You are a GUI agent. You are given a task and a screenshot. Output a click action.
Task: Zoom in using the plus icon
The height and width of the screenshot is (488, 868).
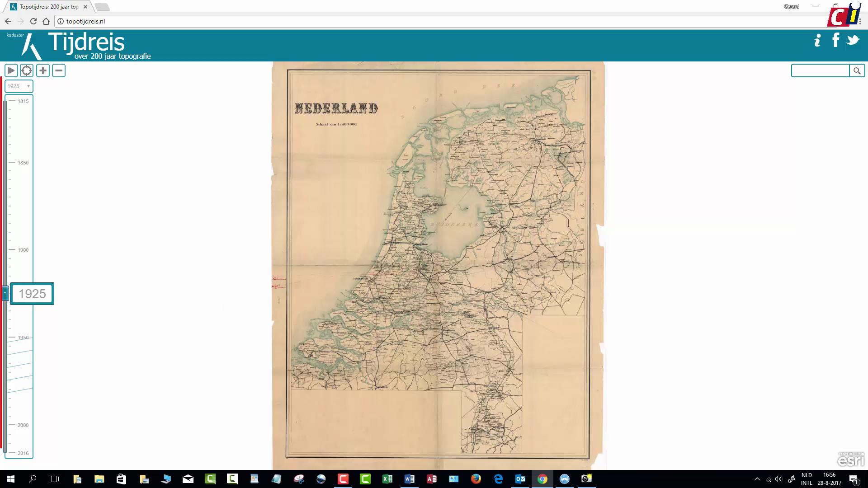pos(42,70)
